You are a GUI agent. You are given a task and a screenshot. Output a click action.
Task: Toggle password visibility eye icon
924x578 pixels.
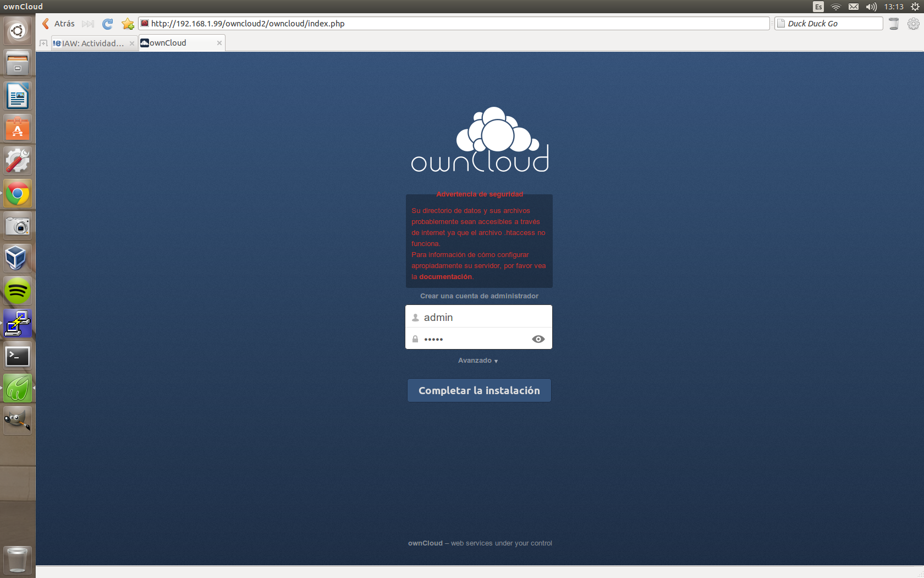coord(538,339)
